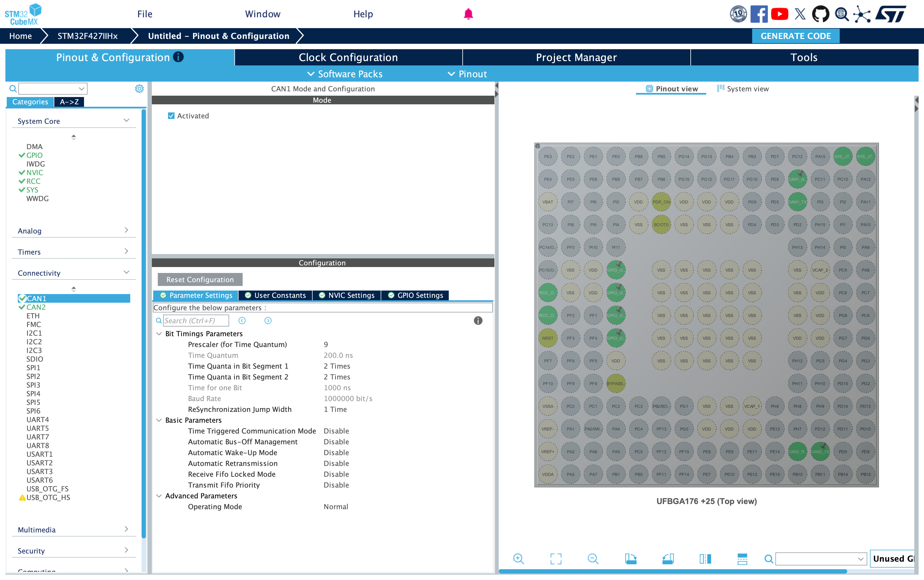
Task: Go to Home breadcrumb
Action: pos(20,36)
